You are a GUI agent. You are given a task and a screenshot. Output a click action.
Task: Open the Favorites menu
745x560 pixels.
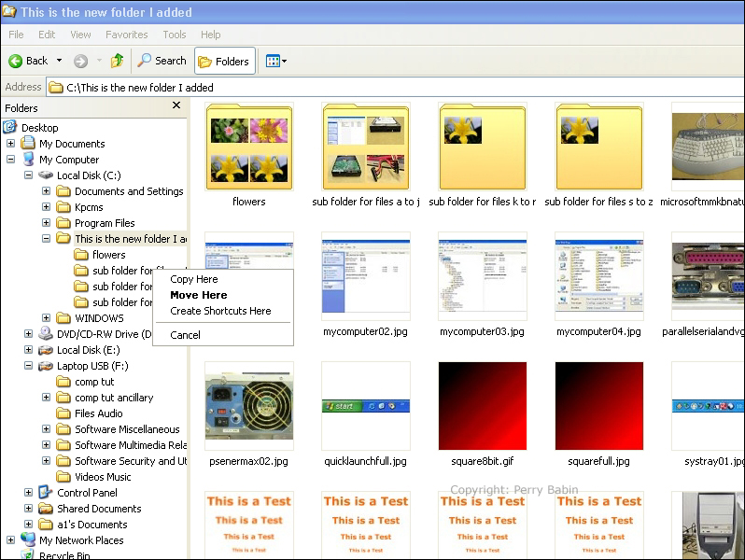(126, 35)
